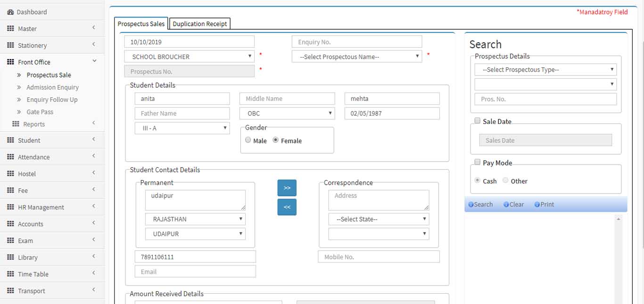Collapse the Front Office menu chevron
This screenshot has height=304, width=644.
pyautogui.click(x=94, y=61)
